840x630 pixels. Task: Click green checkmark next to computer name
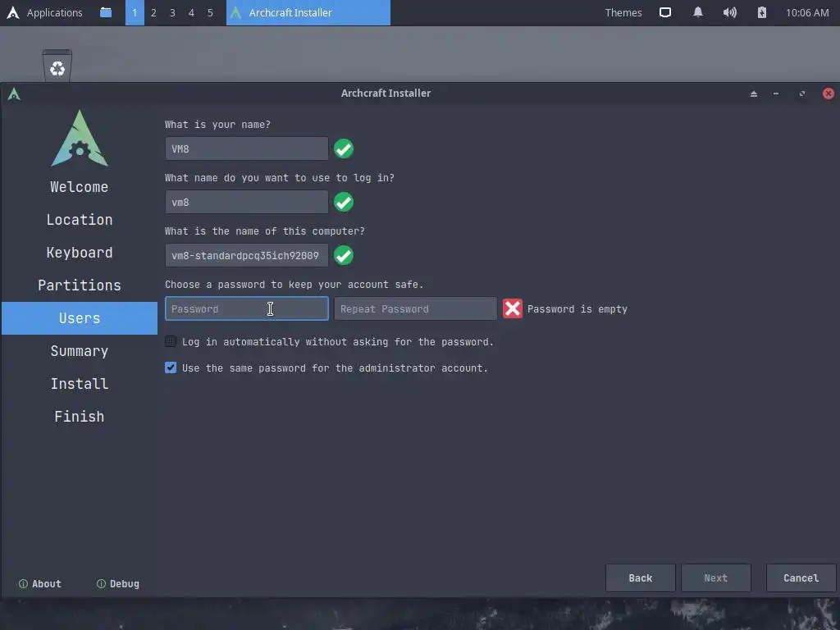click(344, 256)
